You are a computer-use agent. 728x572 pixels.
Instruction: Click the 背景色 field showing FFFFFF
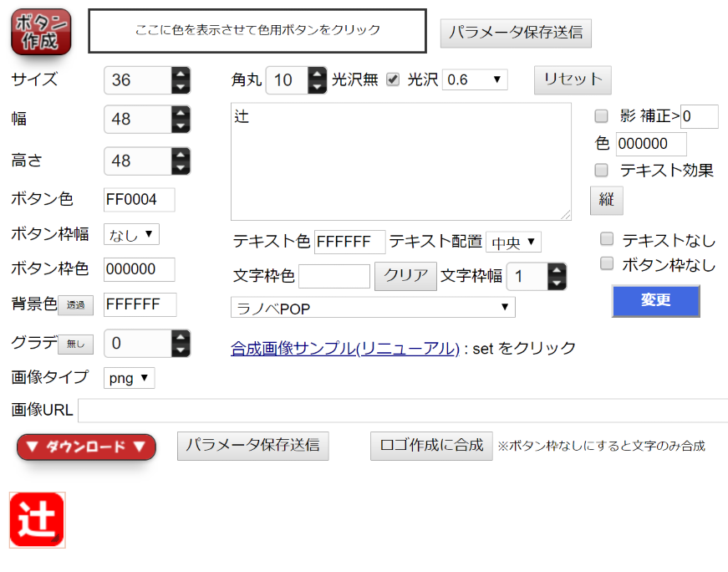coord(140,305)
